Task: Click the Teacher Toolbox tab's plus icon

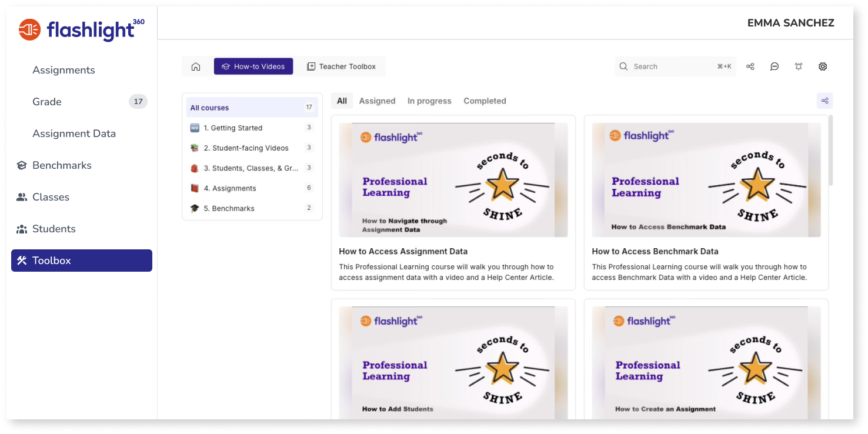Action: point(311,66)
